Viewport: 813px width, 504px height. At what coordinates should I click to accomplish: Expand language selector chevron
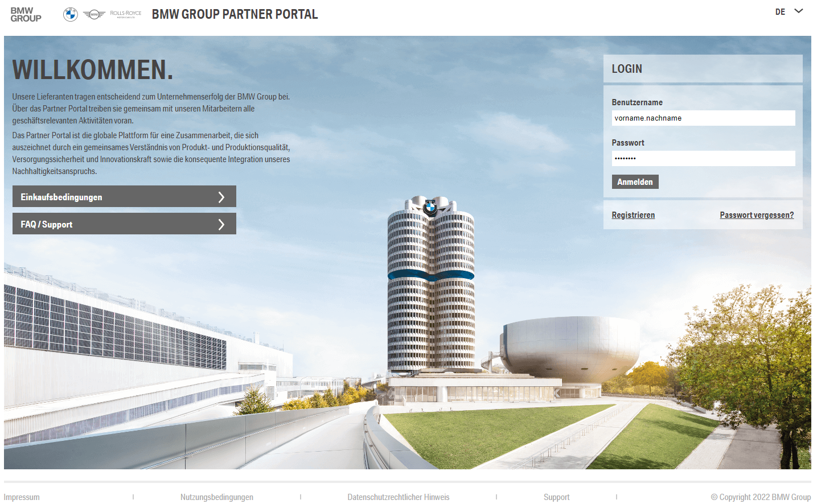pos(798,11)
